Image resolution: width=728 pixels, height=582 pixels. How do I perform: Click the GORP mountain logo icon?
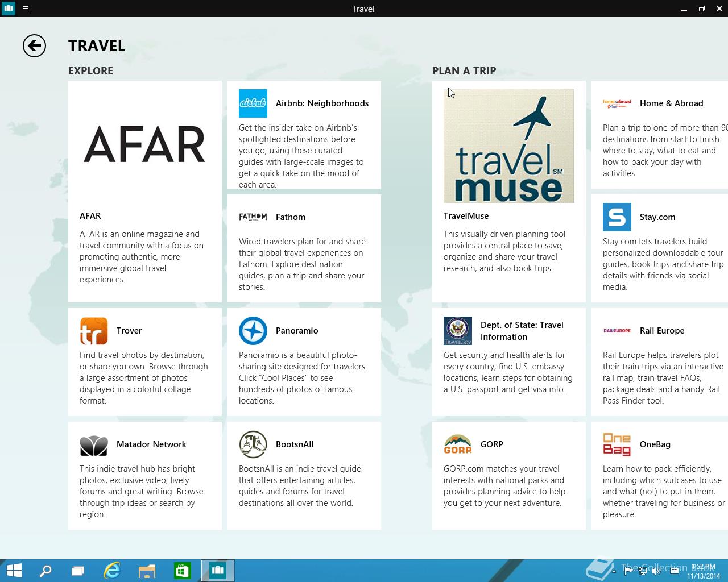coord(458,444)
